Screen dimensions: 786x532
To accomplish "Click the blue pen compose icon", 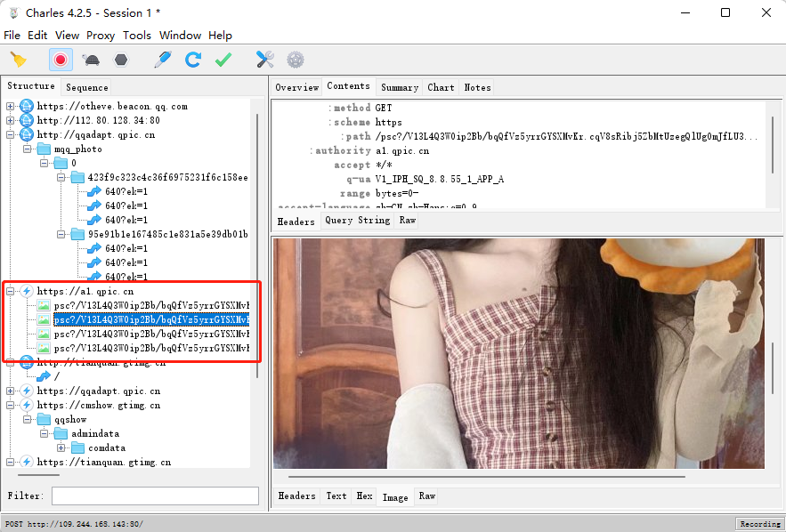I will 162,60.
